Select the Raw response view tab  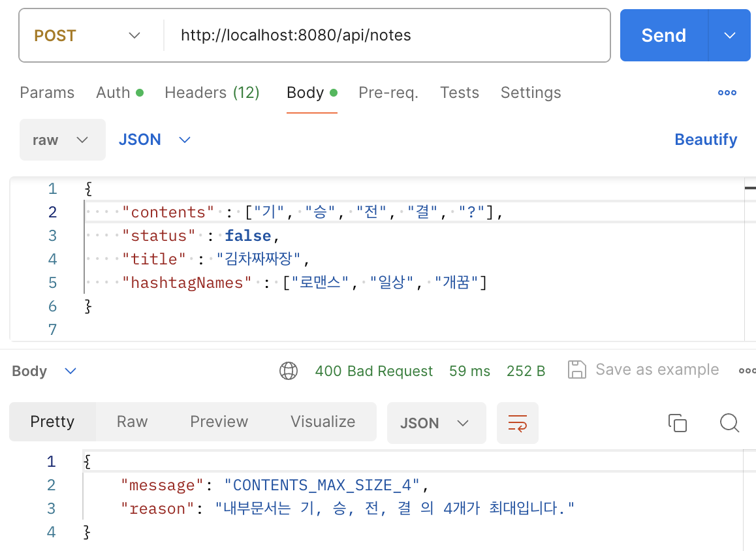coord(132,422)
